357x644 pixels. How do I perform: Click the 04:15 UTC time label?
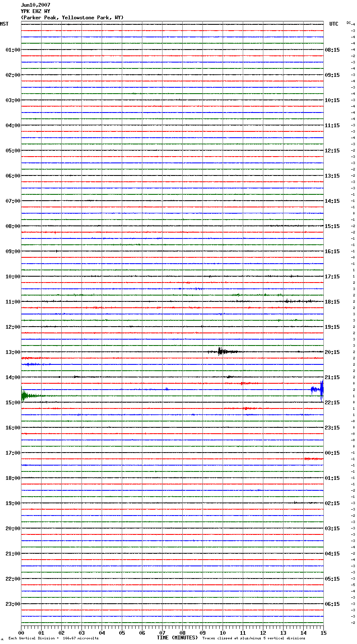pyautogui.click(x=332, y=554)
